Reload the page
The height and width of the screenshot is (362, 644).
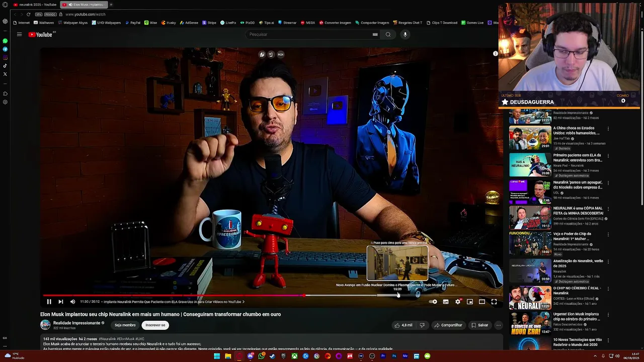point(28,14)
